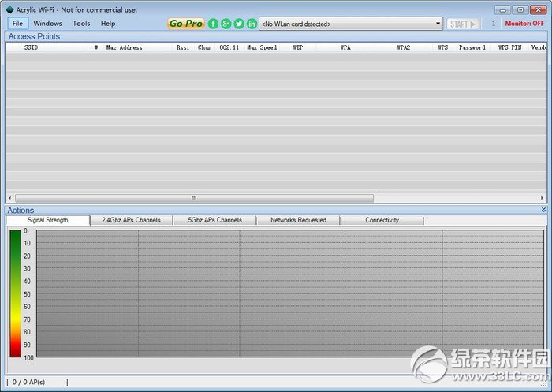Open the Facebook social icon
The image size is (552, 392).
(x=213, y=24)
